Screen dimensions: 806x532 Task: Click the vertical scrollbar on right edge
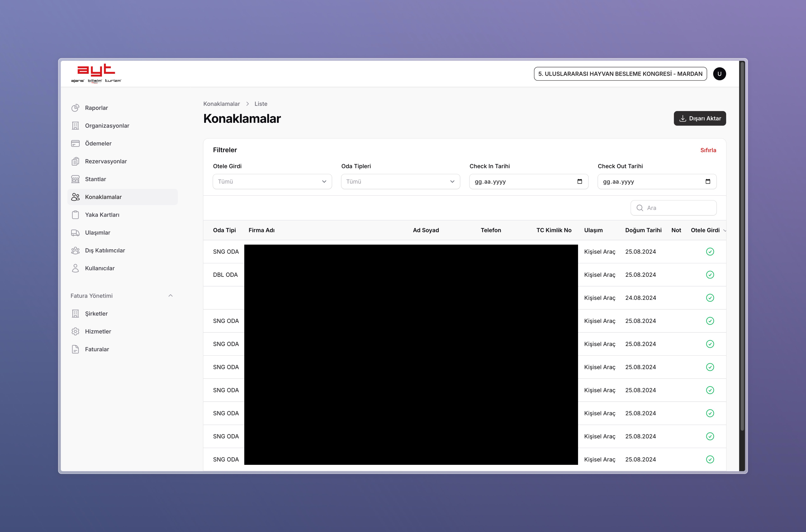coord(742,244)
